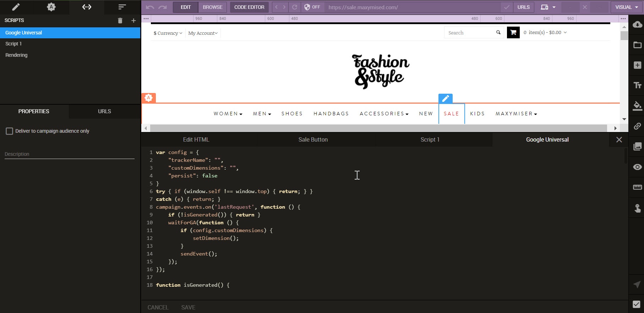Select Script 1 in scripts list

click(x=70, y=44)
